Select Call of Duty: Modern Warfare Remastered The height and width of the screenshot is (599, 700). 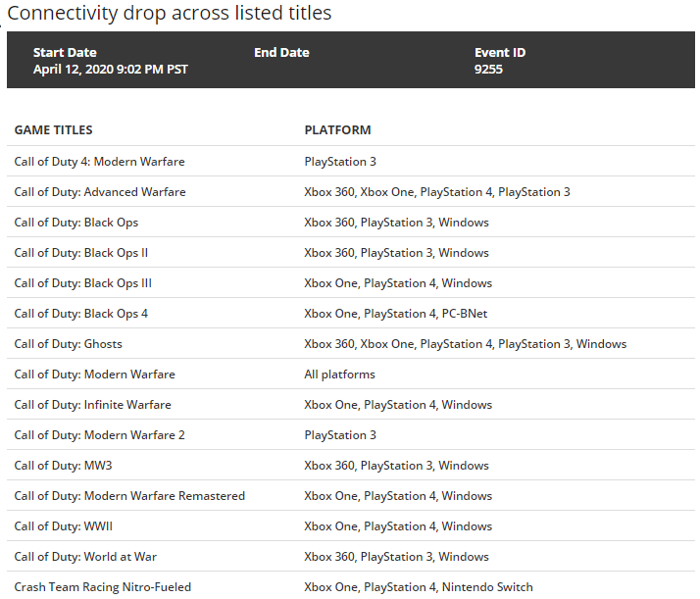click(x=129, y=496)
